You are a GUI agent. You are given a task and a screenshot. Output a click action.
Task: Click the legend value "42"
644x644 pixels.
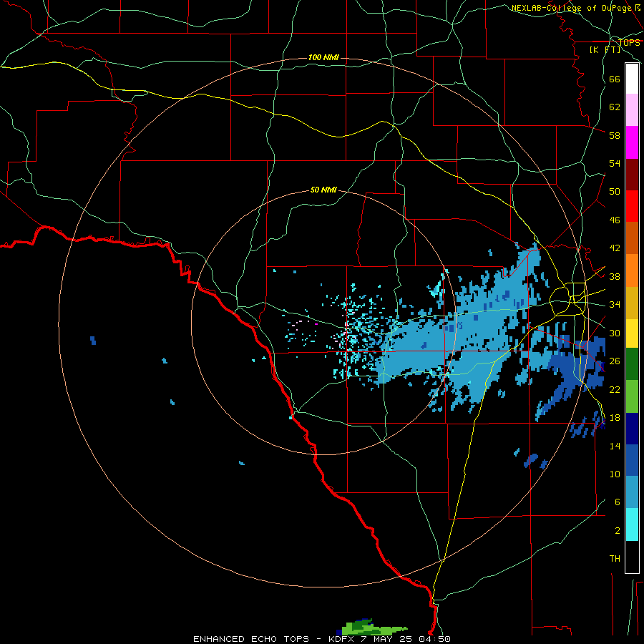coord(615,248)
